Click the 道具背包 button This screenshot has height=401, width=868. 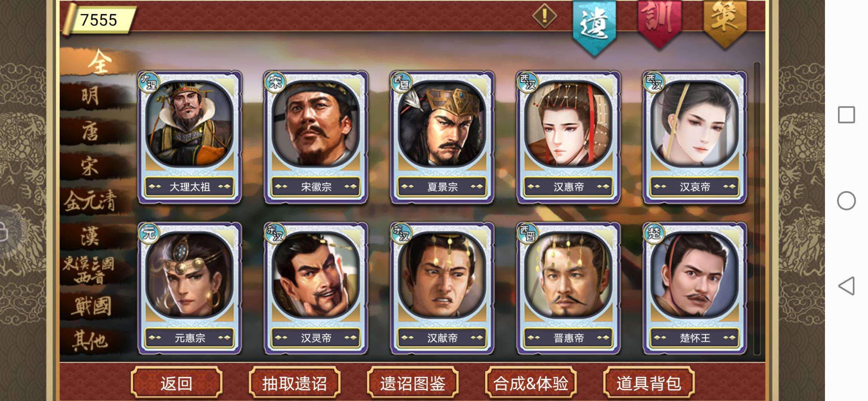649,383
